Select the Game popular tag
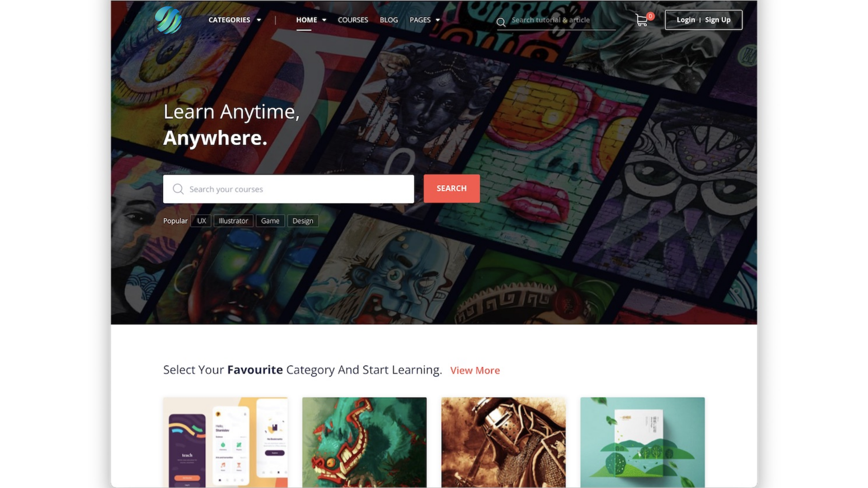This screenshot has width=868, height=488. 270,221
